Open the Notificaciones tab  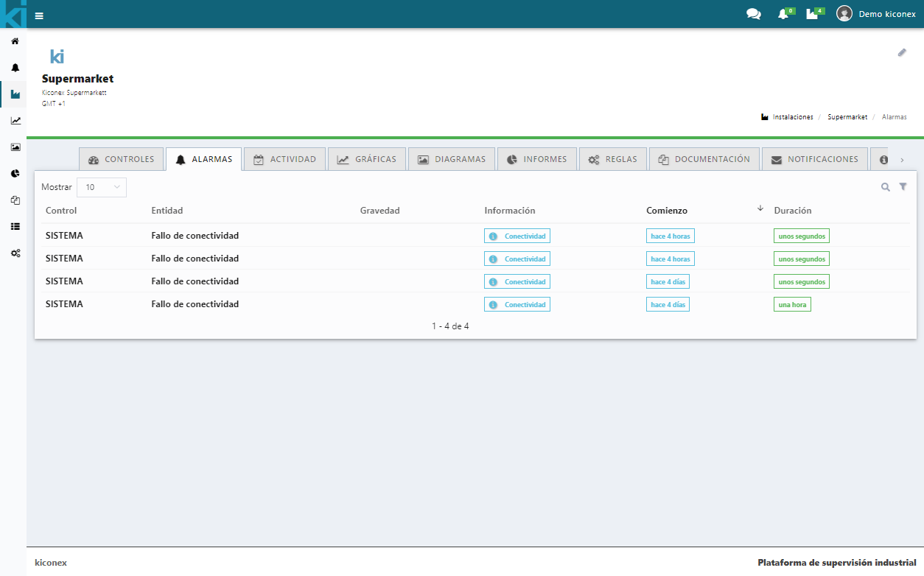click(814, 159)
